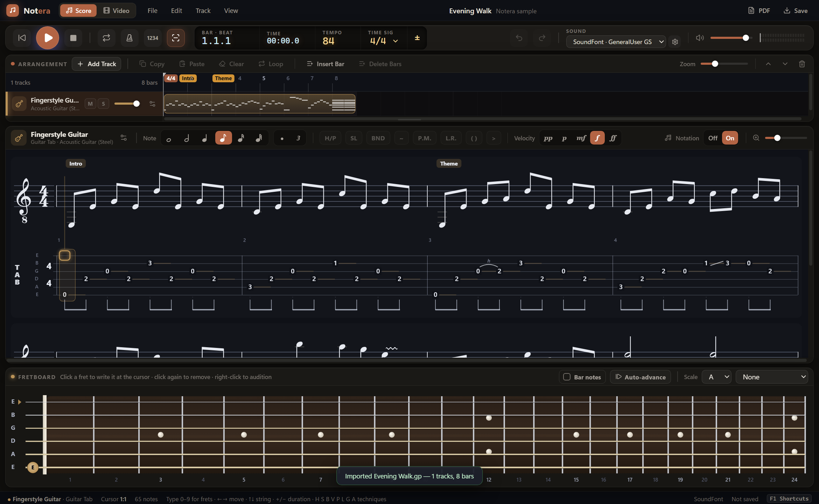The height and width of the screenshot is (504, 819).
Task: Export the score as PDF
Action: (759, 10)
